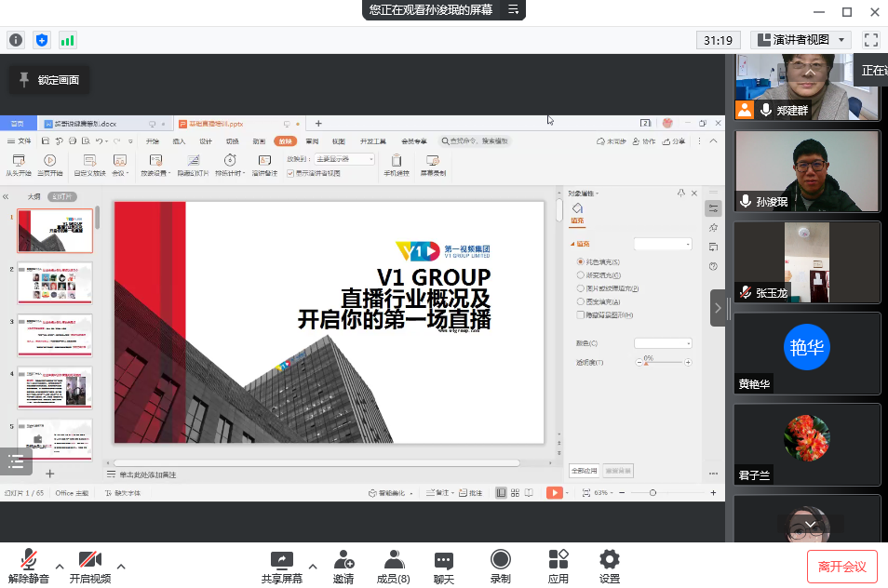Click 从头开始 slideshow icon
888x588 pixels.
(19, 166)
